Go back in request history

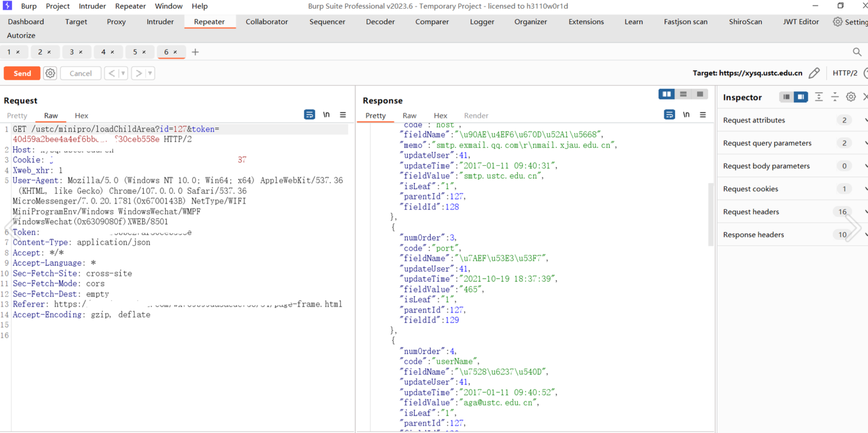(x=112, y=73)
